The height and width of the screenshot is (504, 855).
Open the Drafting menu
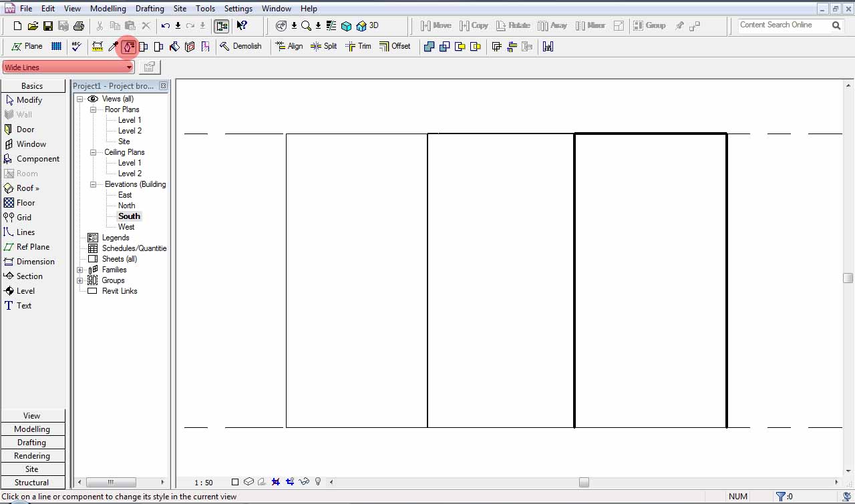(150, 9)
